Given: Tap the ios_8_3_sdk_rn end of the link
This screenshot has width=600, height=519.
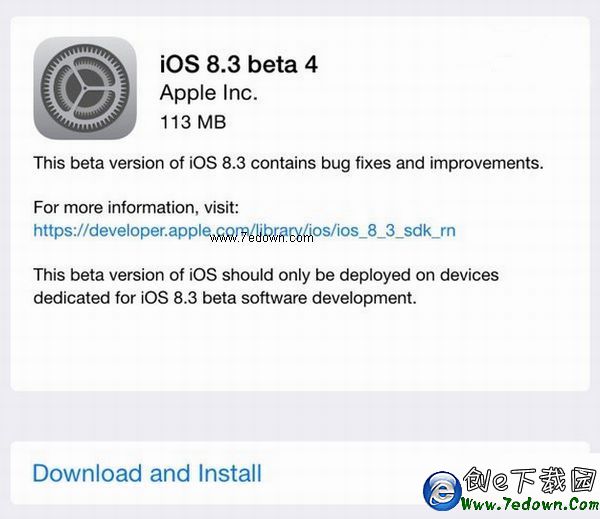Looking at the screenshot, I should point(396,230).
